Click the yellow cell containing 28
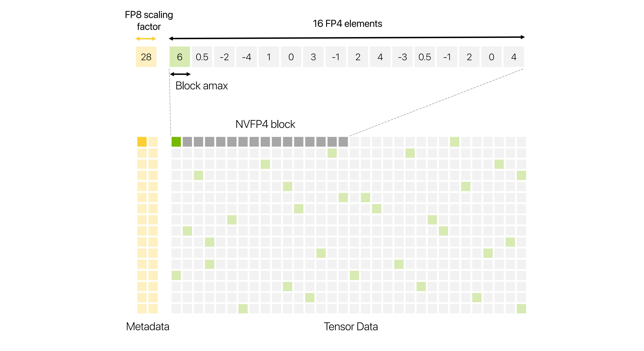The image size is (644, 351). [146, 57]
